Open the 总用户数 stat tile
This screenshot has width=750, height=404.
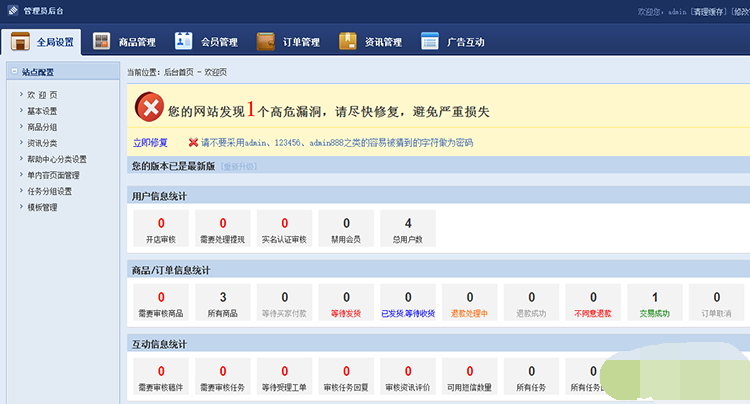click(x=408, y=229)
